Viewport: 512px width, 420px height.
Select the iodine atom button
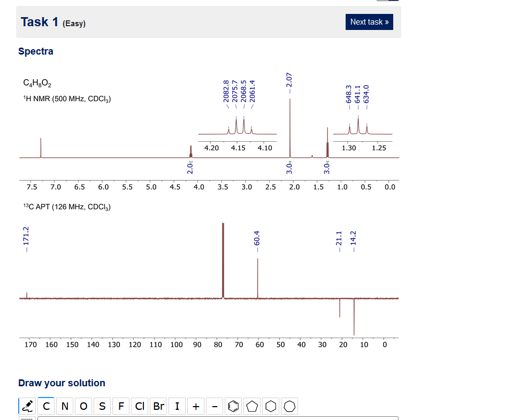[177, 406]
